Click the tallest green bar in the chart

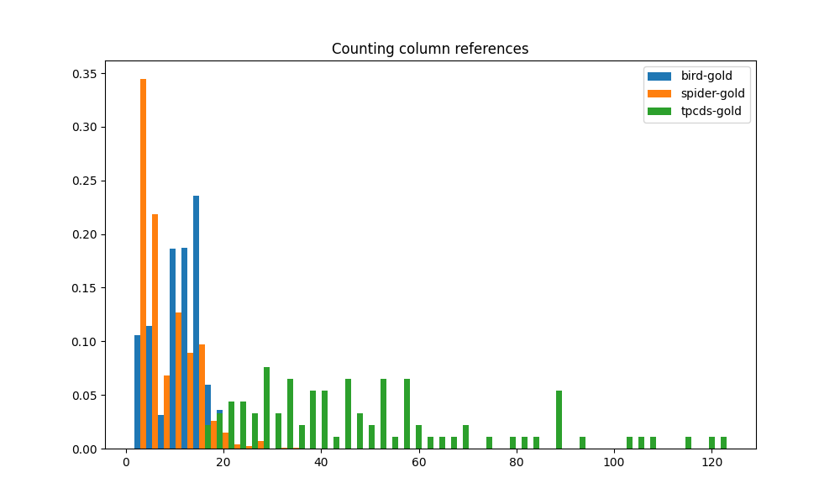(267, 408)
